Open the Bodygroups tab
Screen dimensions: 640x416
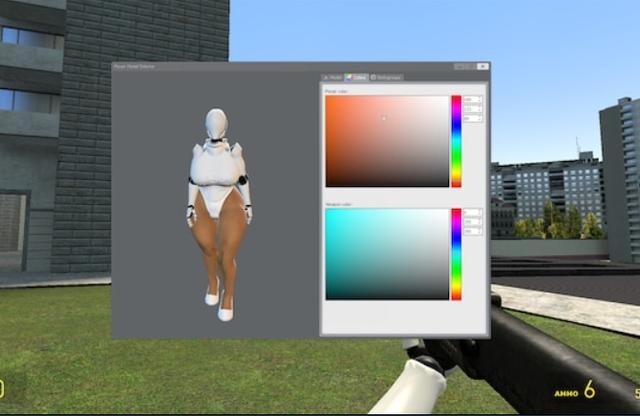point(386,77)
